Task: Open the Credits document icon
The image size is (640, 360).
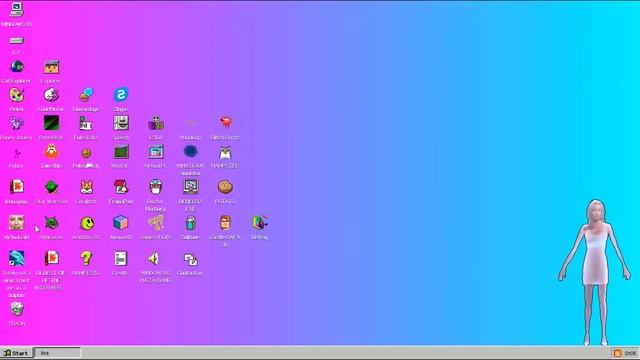Action: (x=121, y=259)
